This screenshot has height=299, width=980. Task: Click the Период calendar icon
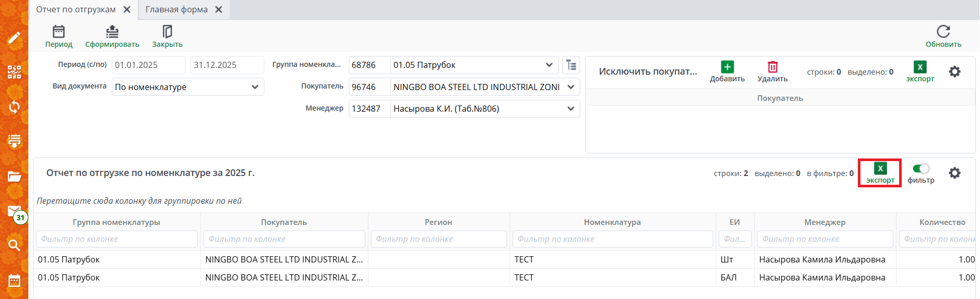pyautogui.click(x=59, y=32)
